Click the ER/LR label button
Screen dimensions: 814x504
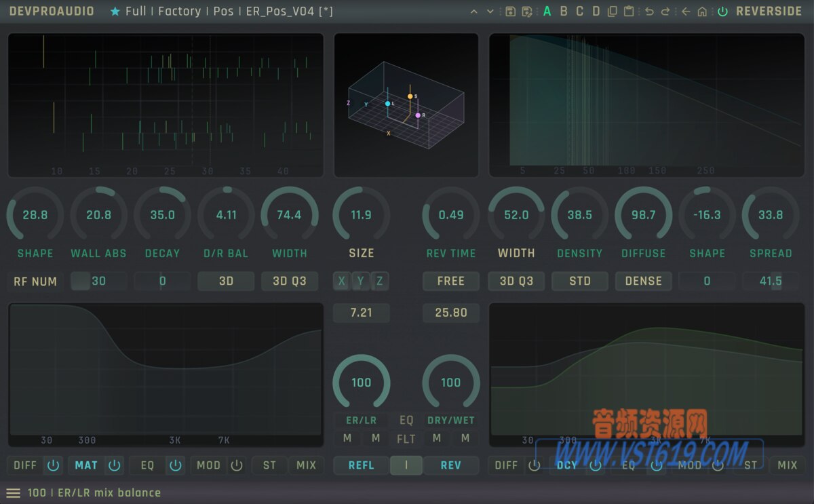coord(362,421)
